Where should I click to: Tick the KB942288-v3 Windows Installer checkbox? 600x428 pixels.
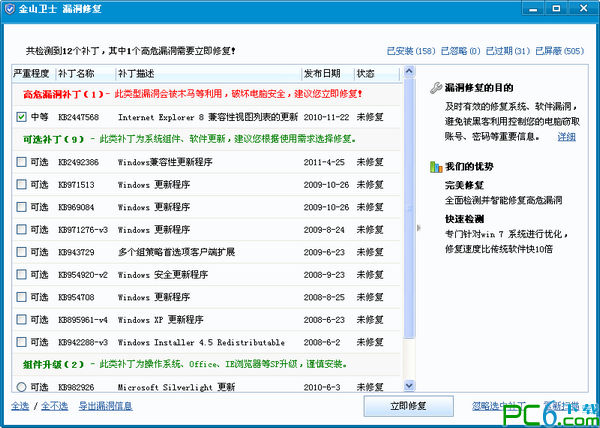(x=22, y=342)
